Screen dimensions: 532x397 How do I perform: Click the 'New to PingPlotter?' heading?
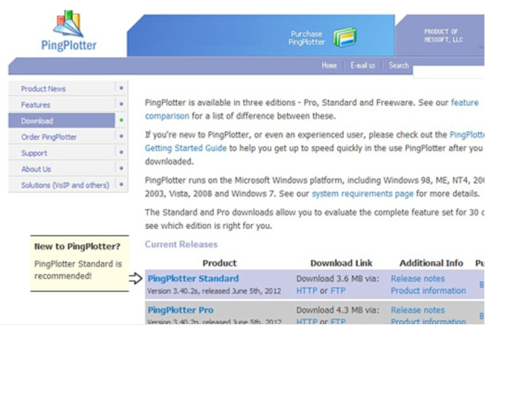[78, 247]
